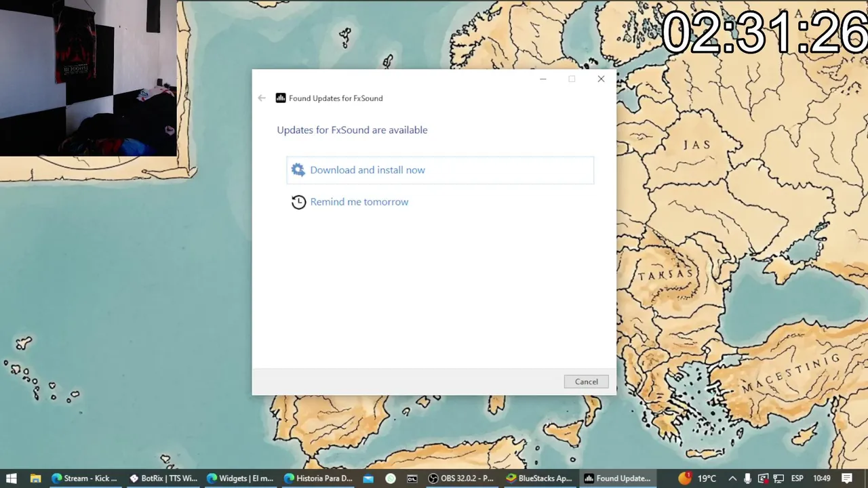Show hidden system tray icons
Screen dimensions: 868x488
tap(732, 478)
